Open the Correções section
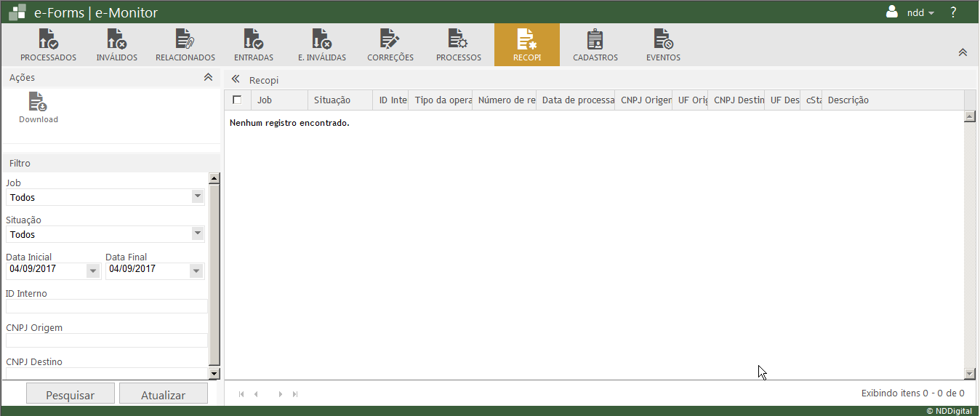This screenshot has height=416, width=980. 390,45
